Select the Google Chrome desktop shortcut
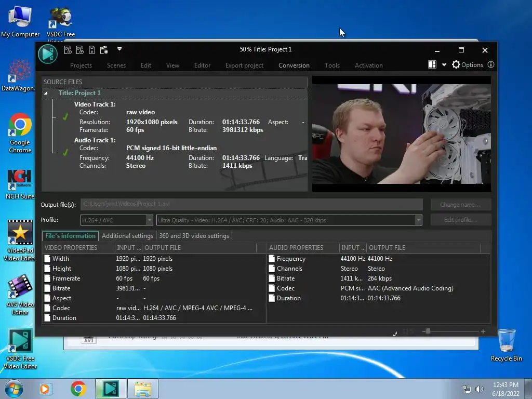The height and width of the screenshot is (399, 532). pos(20,133)
